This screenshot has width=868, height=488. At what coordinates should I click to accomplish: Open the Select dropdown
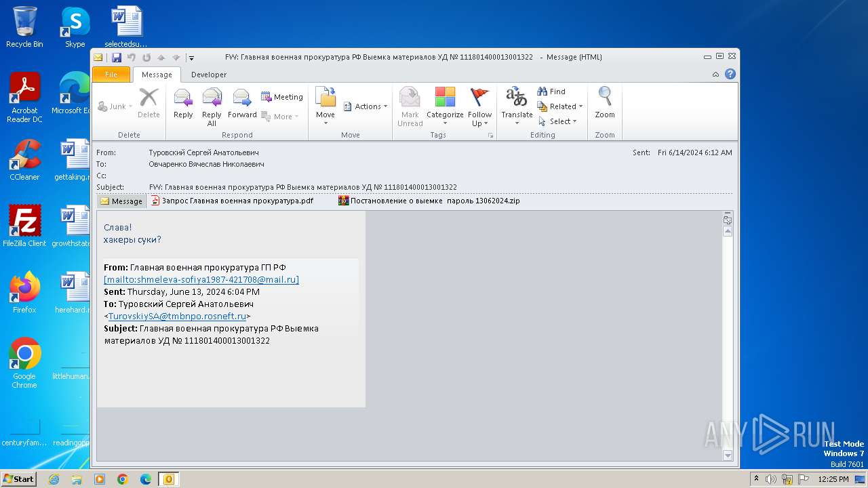click(557, 121)
